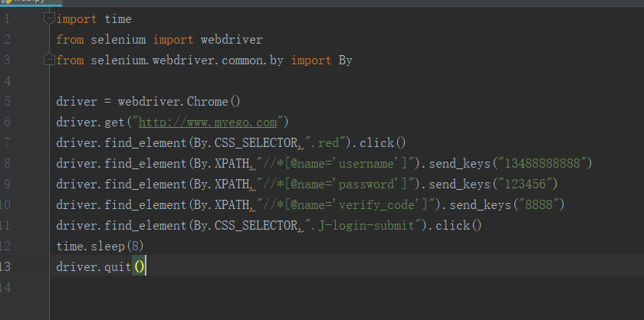Click line number 4 in the gutter
644x320 pixels.
7,81
